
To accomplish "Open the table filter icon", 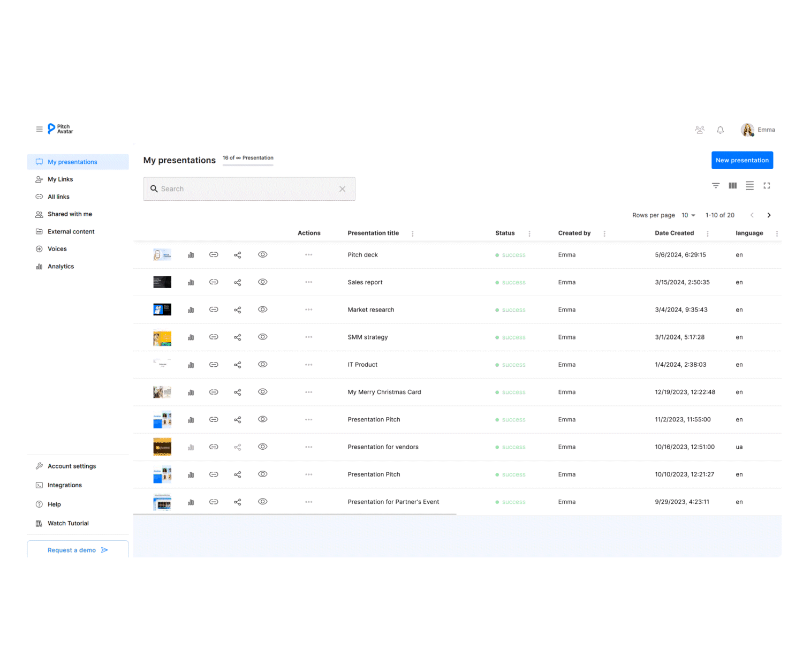I will pos(716,186).
